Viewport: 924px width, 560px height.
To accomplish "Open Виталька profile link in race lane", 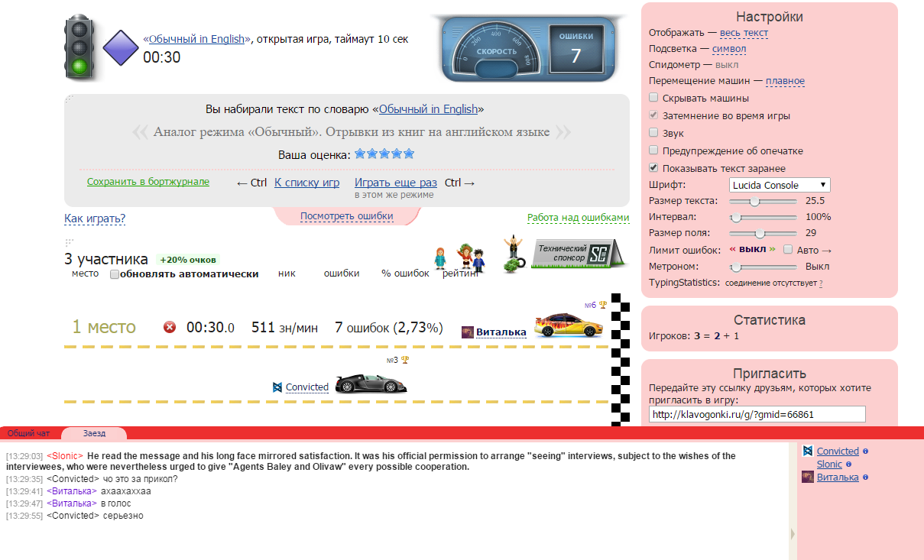I will point(501,332).
